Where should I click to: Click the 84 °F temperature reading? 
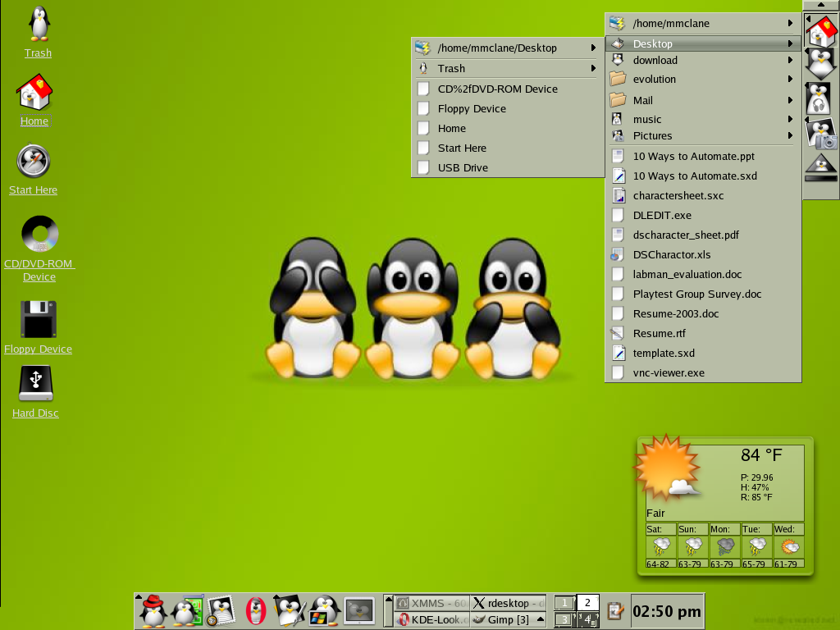pos(761,455)
